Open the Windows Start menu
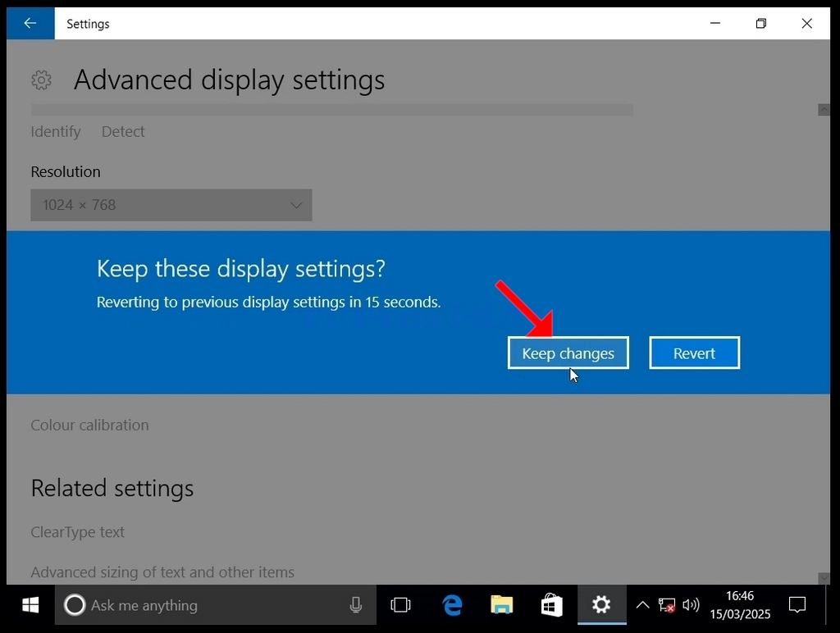840x633 pixels. 30,605
